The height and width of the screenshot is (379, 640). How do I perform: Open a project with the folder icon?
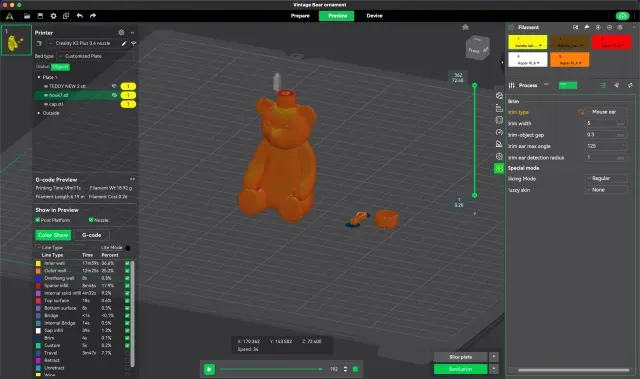(x=27, y=16)
